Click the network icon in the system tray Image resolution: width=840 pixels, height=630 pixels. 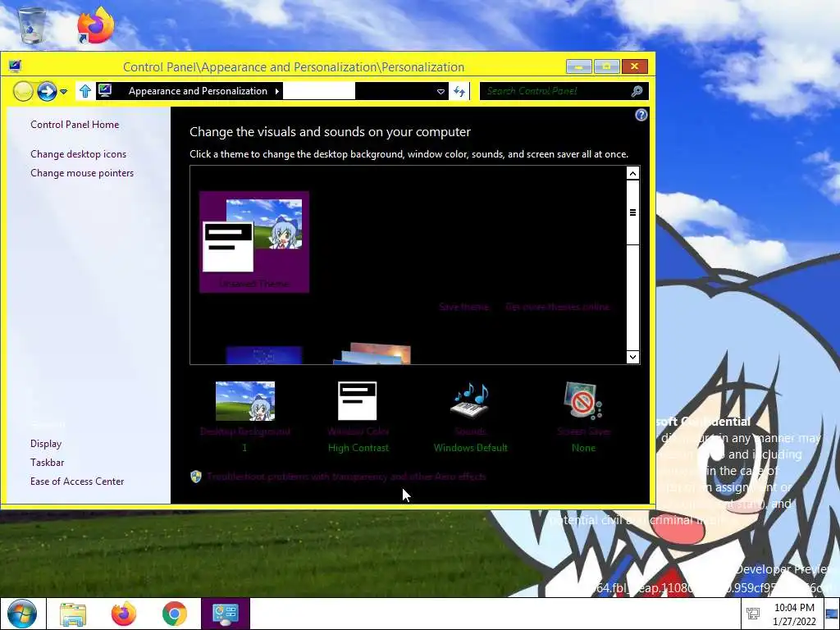(x=753, y=614)
